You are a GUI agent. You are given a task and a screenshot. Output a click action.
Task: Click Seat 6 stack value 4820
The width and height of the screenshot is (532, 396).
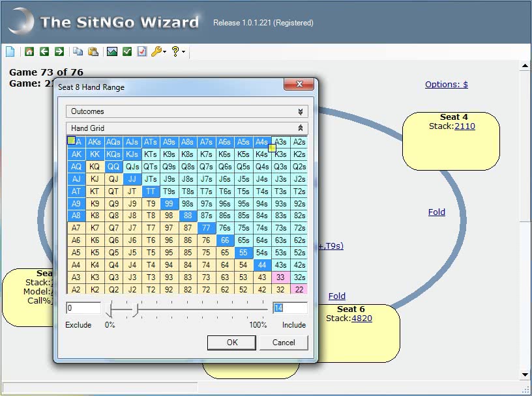[362, 318]
